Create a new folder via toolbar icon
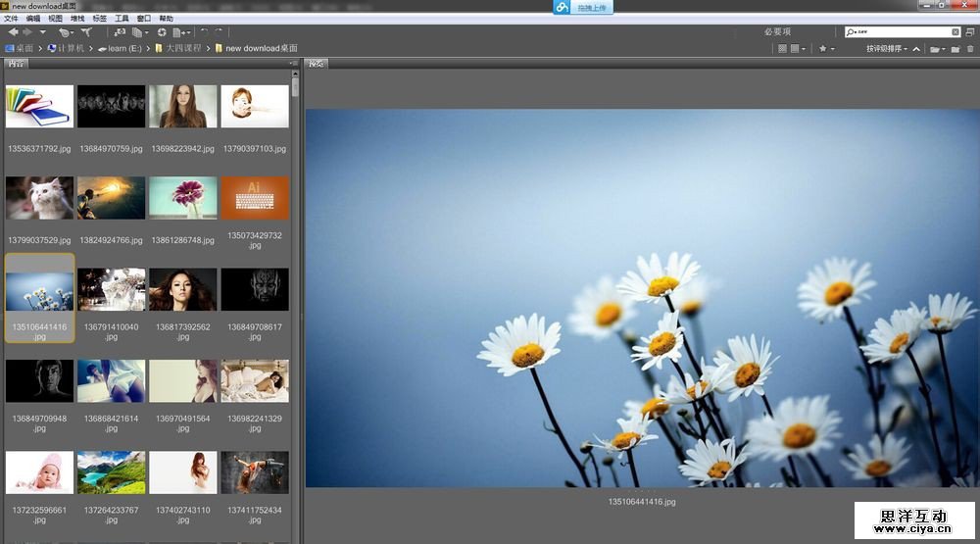 tap(955, 48)
